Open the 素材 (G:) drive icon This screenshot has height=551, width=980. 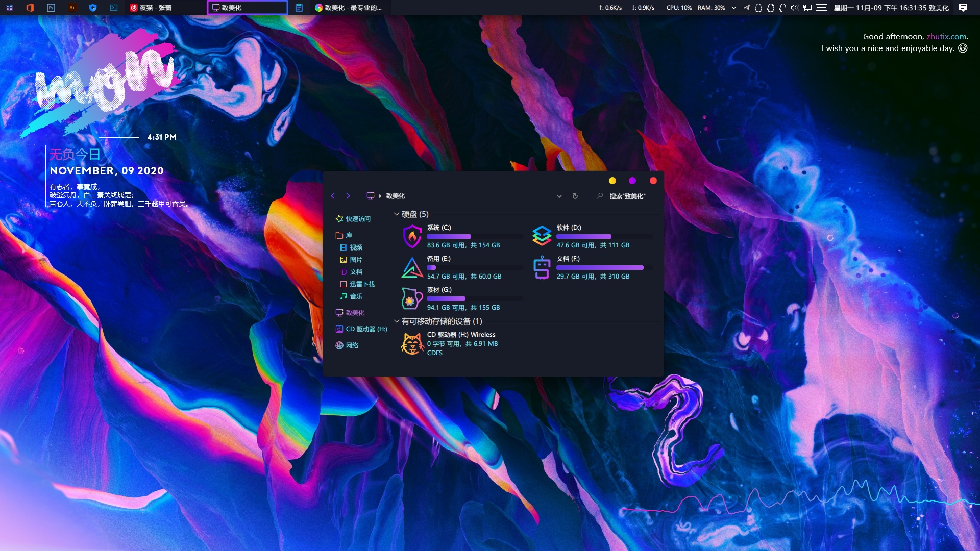pos(411,298)
